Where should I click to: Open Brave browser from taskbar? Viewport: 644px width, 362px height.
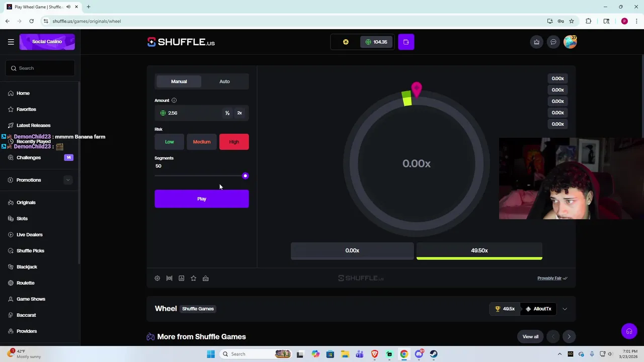point(374,354)
